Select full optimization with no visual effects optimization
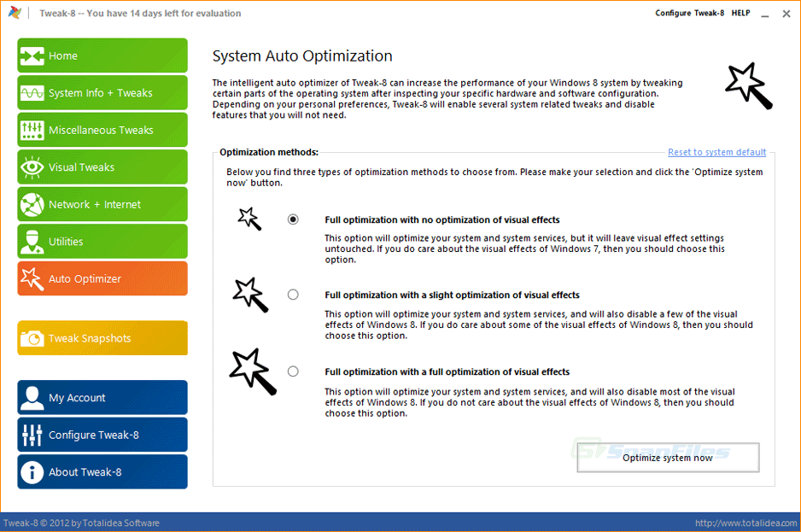Viewport: 801px width, 532px height. point(293,219)
